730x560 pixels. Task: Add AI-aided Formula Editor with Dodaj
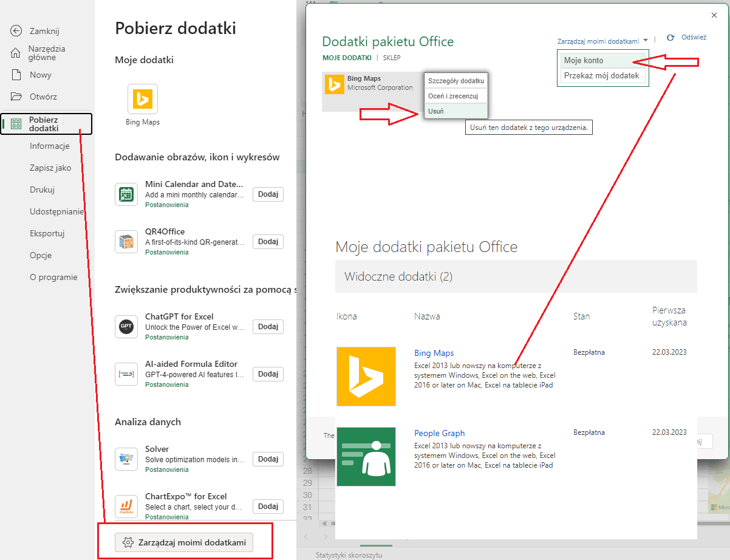(268, 374)
